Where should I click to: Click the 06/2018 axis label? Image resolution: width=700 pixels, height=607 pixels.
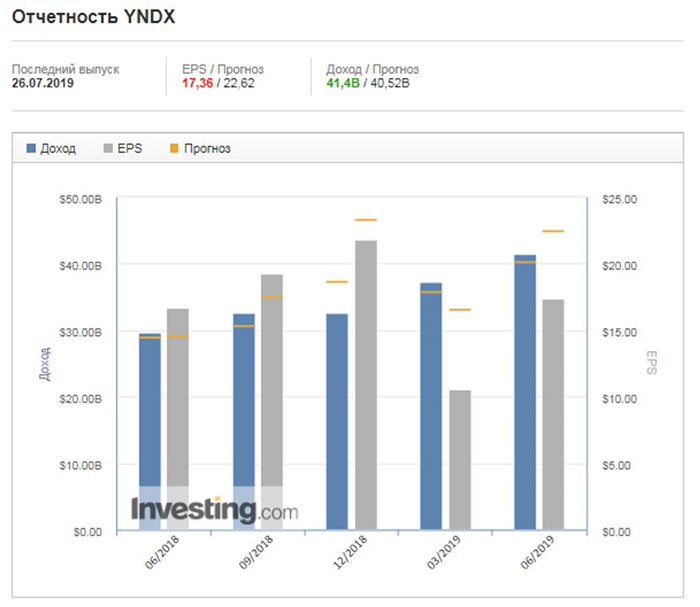coord(162,552)
